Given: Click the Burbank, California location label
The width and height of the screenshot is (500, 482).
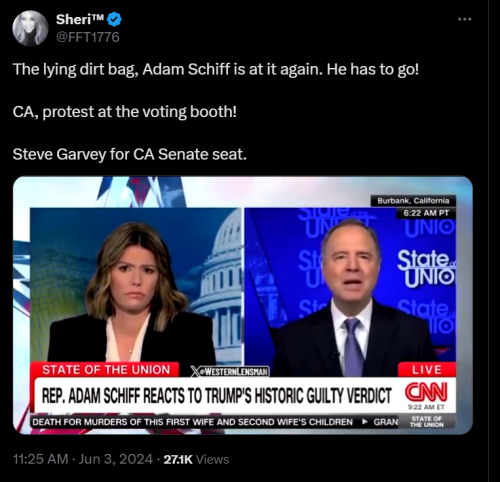Looking at the screenshot, I should pos(413,201).
